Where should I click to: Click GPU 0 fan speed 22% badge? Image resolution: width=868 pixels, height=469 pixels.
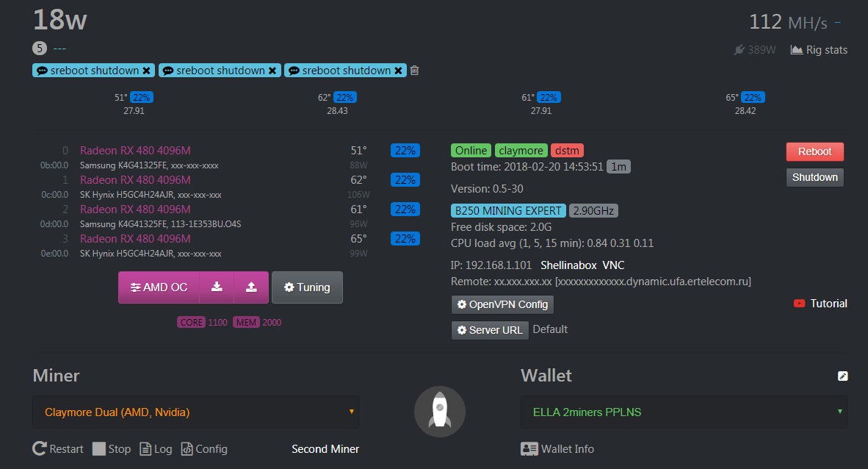click(405, 151)
